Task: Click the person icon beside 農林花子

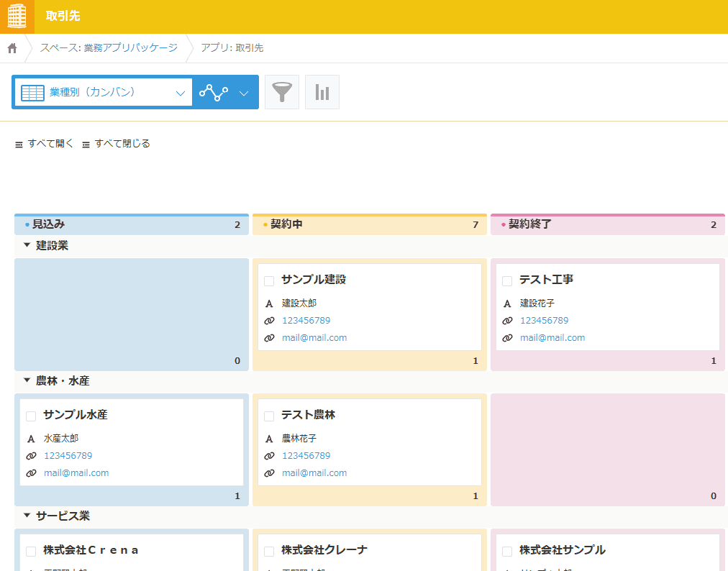Action: pos(269,439)
